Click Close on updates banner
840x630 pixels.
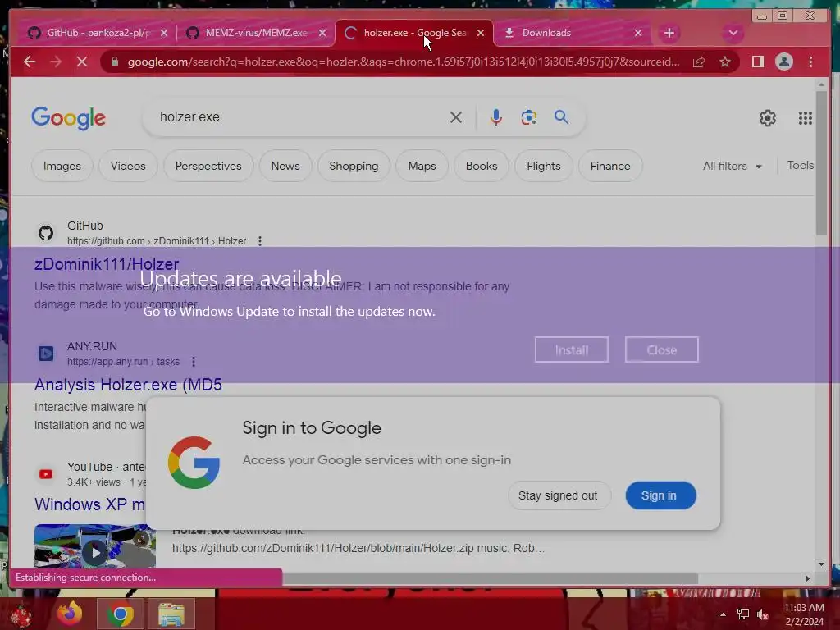click(x=662, y=349)
